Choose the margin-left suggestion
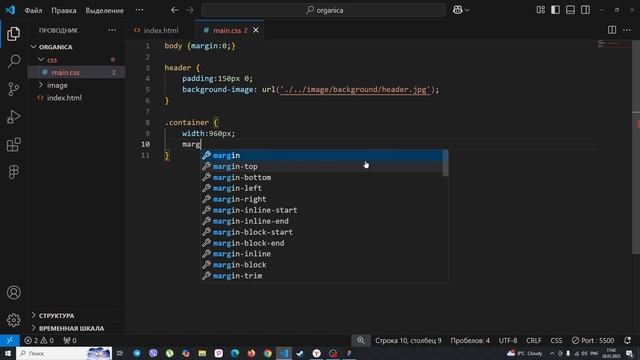Viewport: 640px width, 360px height. tap(322, 188)
